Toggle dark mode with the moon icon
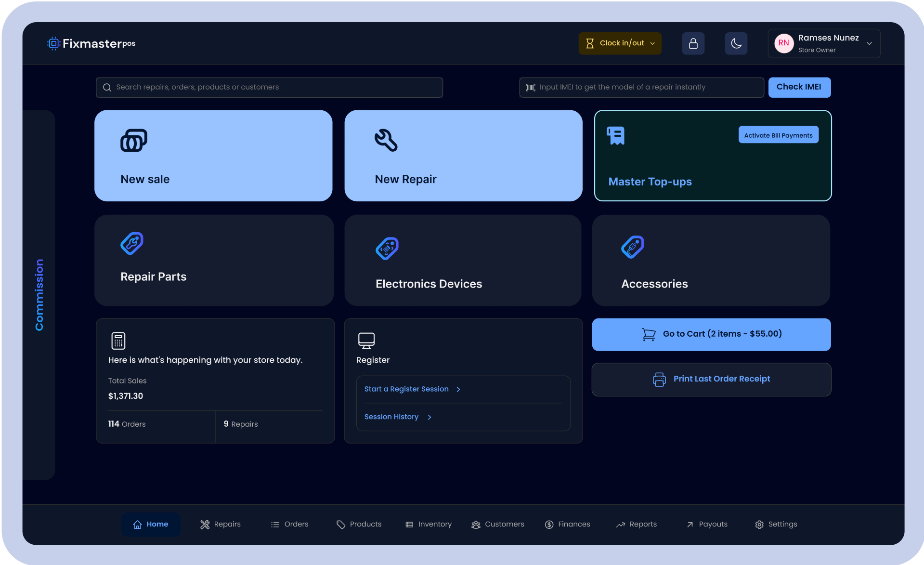Image resolution: width=924 pixels, height=565 pixels. tap(736, 43)
